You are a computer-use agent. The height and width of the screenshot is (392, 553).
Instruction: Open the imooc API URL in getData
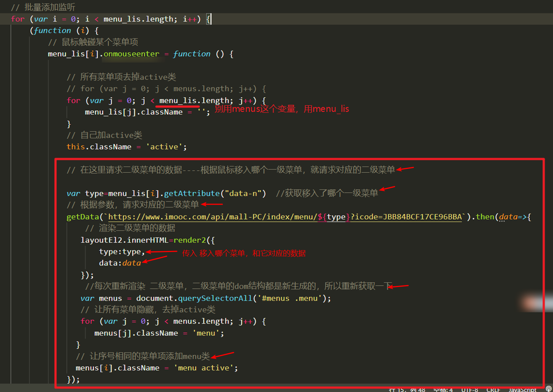(285, 217)
